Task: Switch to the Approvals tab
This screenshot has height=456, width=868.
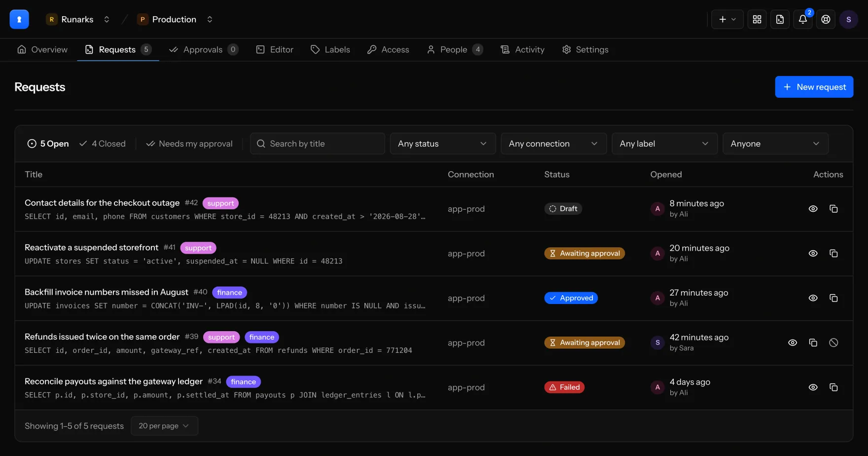Action: click(204, 49)
